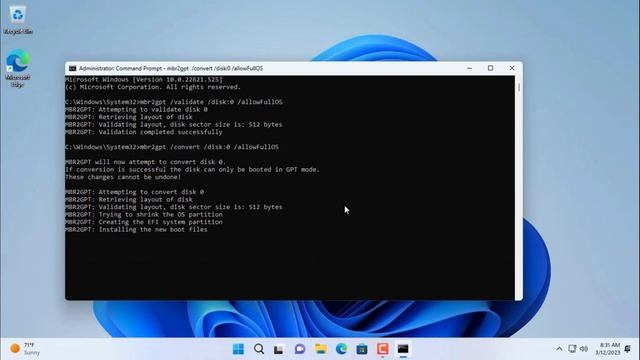Click the 'Installing the new boot files' line
This screenshot has width=640, height=360.
click(x=136, y=230)
